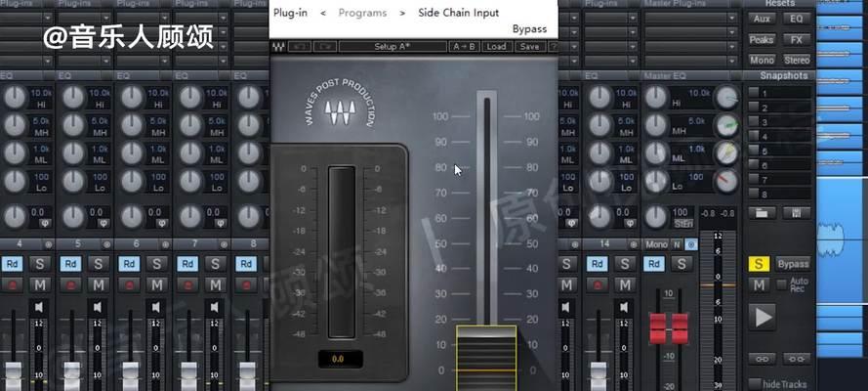Image resolution: width=868 pixels, height=391 pixels.
Task: Arm recording on mixer channel 14
Action: point(597,284)
